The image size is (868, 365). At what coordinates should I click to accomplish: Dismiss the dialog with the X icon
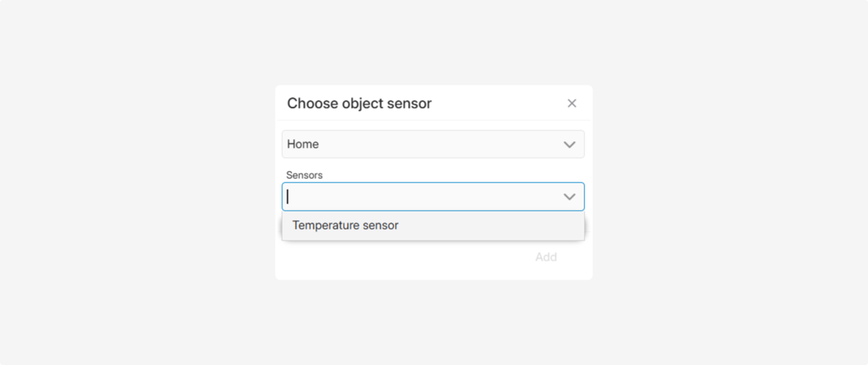coord(571,104)
